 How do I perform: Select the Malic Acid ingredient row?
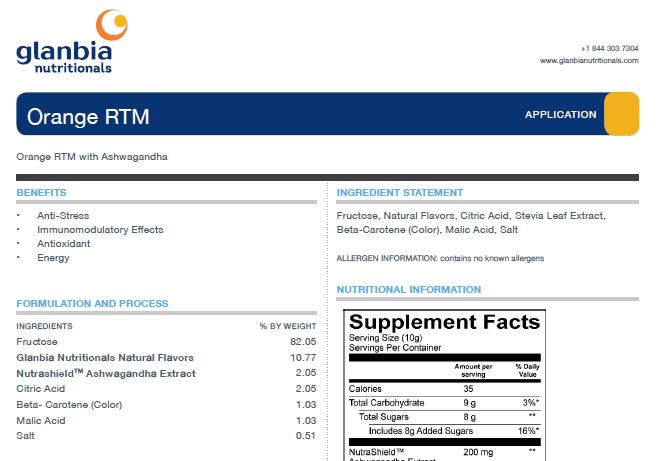(x=166, y=421)
